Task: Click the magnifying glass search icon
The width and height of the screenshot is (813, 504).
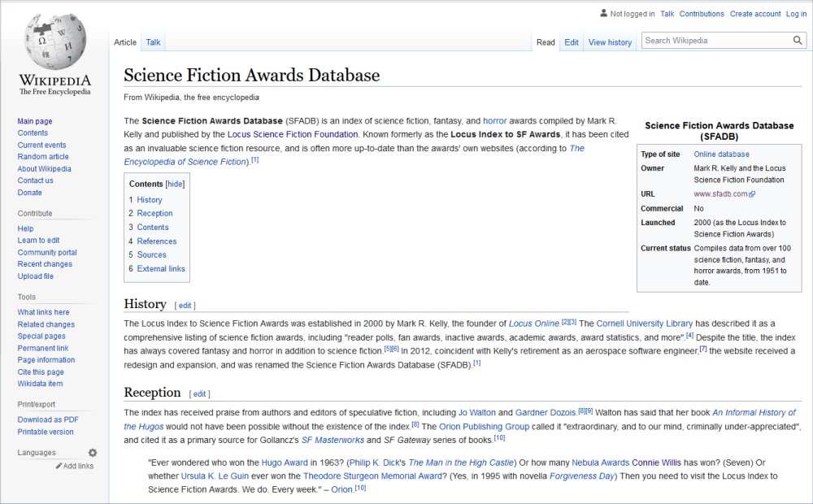Action: click(798, 41)
